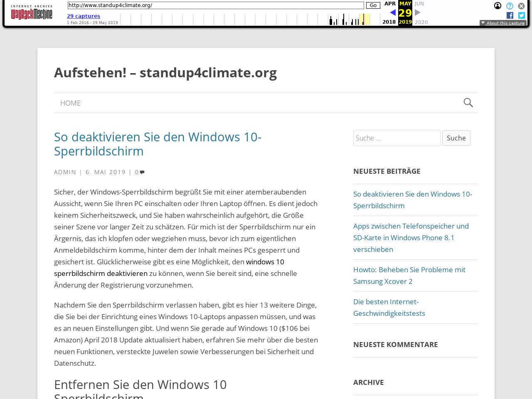This screenshot has width=532, height=399.
Task: Close the Wayback toolbar with X icon
Action: (x=521, y=6)
